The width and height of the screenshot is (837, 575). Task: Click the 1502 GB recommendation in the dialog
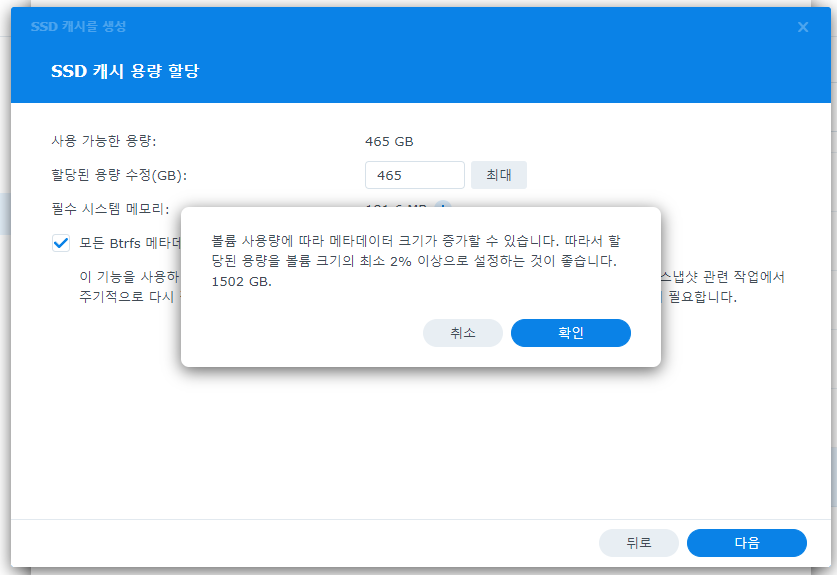(x=241, y=281)
